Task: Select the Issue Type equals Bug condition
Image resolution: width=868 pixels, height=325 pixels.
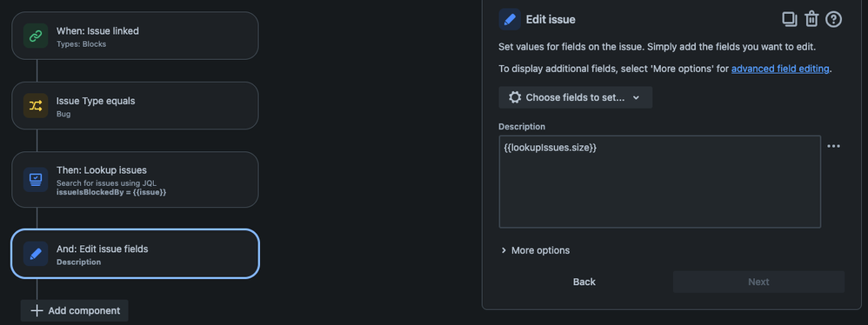Action: (x=135, y=105)
